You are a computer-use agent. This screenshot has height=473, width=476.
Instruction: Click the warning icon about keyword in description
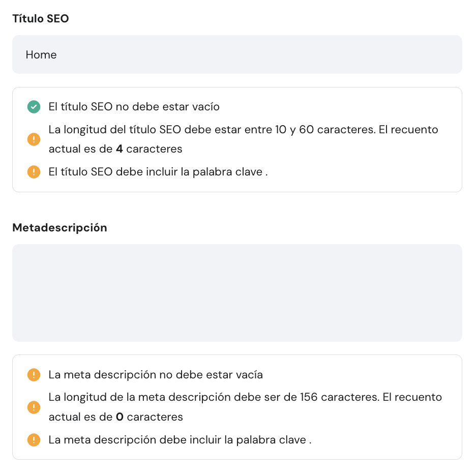[34, 439]
